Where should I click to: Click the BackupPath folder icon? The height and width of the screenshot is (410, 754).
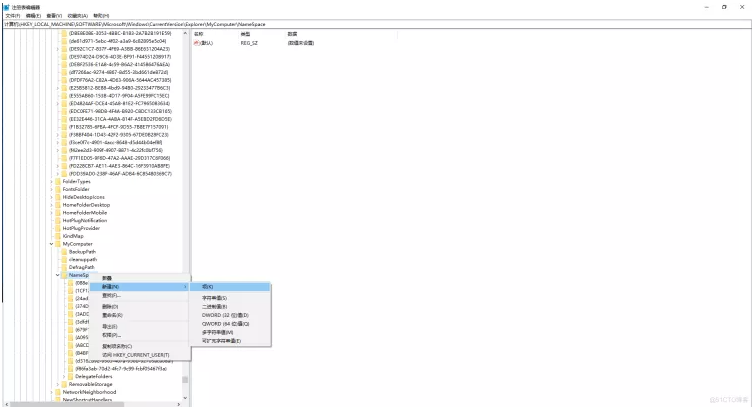tap(64, 251)
